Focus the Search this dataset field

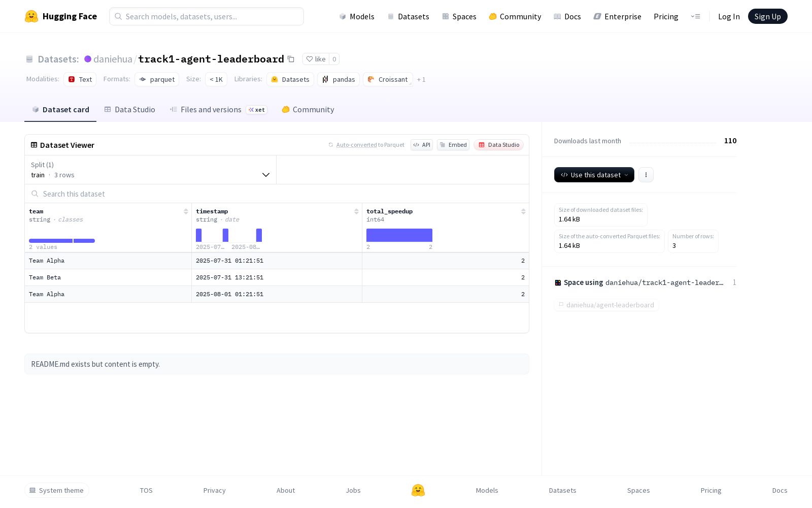277,194
